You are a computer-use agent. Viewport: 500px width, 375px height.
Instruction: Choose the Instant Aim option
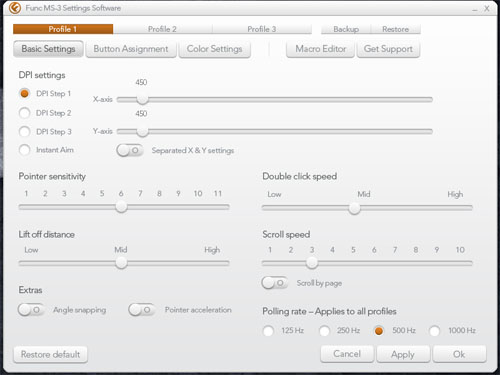24,150
